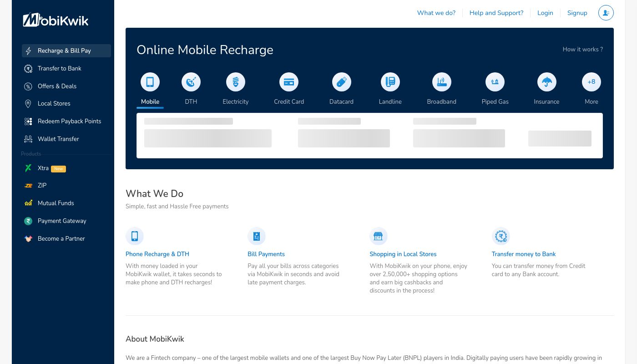Open Help and Support? link
This screenshot has width=637, height=364.
tap(496, 13)
